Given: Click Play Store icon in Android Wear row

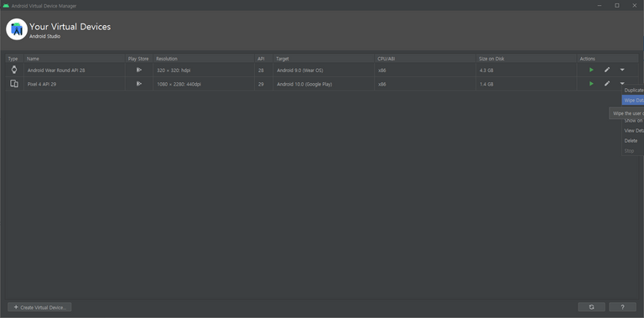Looking at the screenshot, I should (x=139, y=70).
